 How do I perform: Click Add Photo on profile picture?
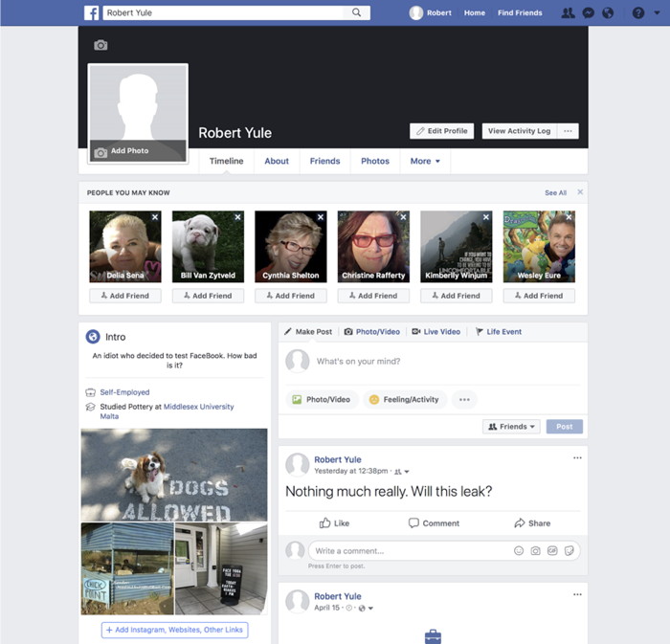click(x=138, y=151)
